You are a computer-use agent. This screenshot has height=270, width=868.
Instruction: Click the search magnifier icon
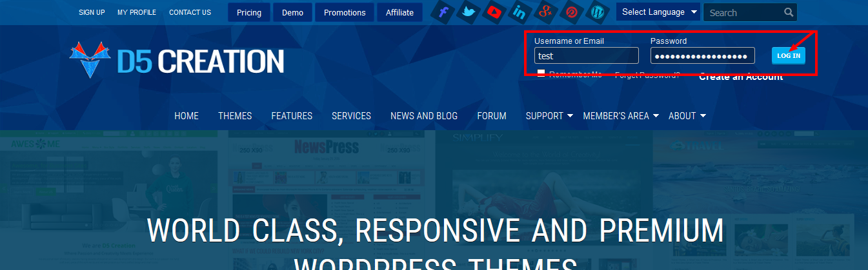pyautogui.click(x=789, y=12)
